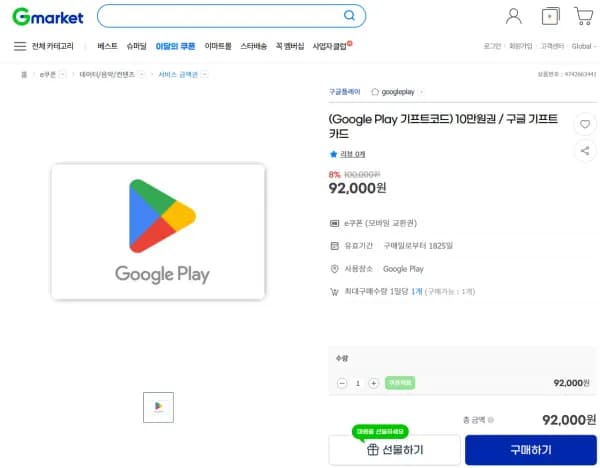The image size is (600, 468).
Task: Open the shopping cart icon
Action: pyautogui.click(x=584, y=16)
